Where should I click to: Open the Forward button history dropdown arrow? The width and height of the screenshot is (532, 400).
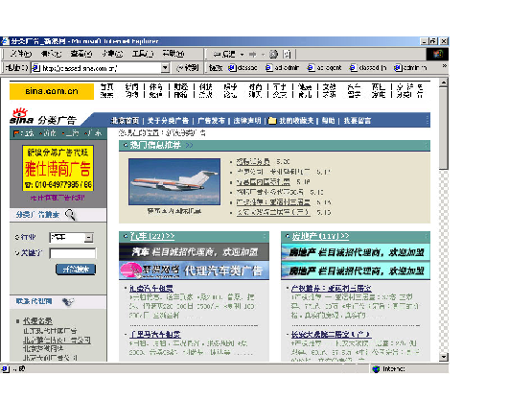[x=263, y=55]
